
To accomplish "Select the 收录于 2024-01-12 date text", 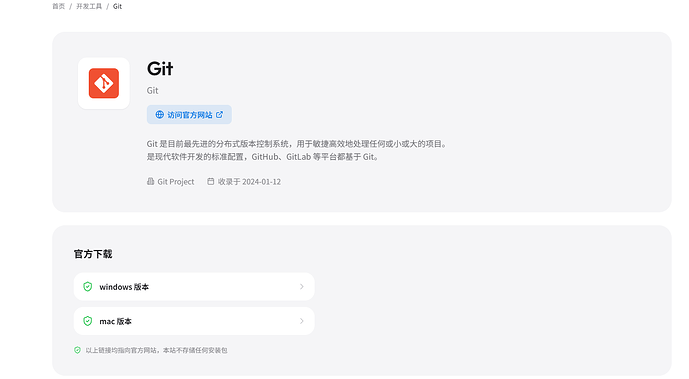I will 249,181.
